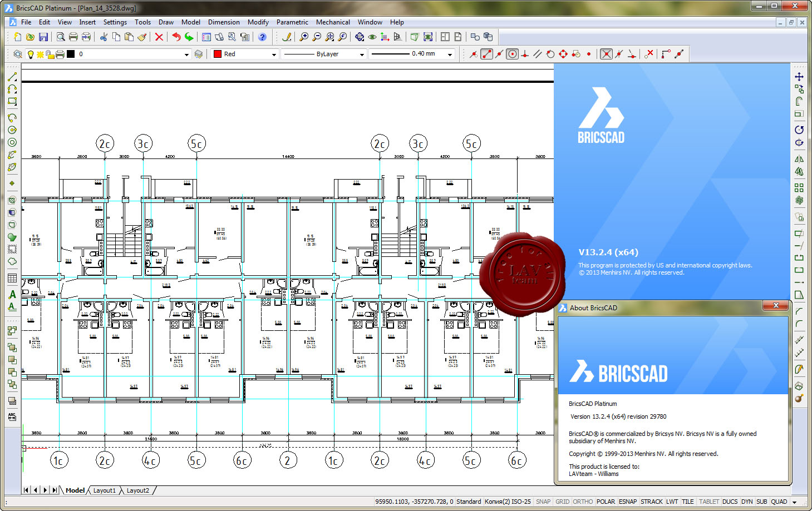Click the Red color swatch

[218, 54]
